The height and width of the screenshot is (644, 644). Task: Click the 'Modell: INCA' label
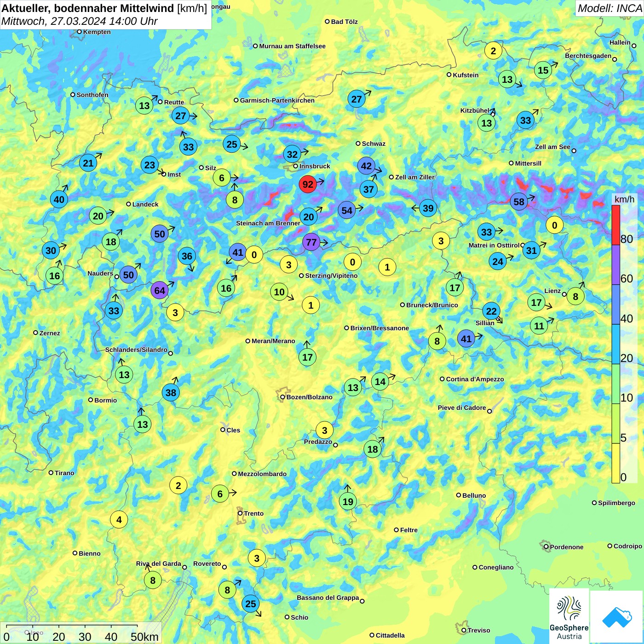tap(609, 8)
